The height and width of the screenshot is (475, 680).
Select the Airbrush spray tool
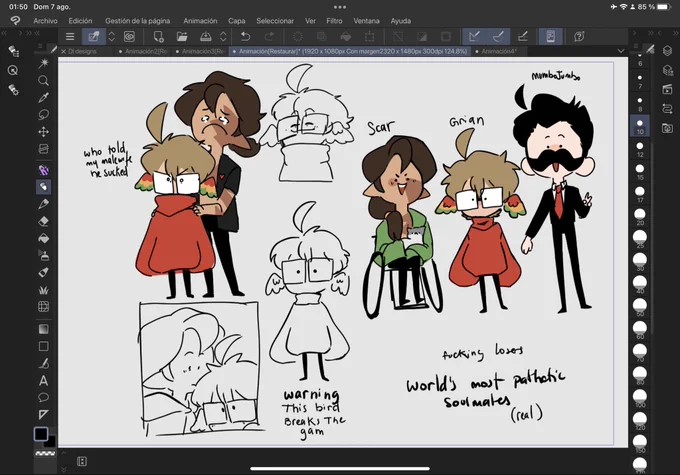click(43, 255)
